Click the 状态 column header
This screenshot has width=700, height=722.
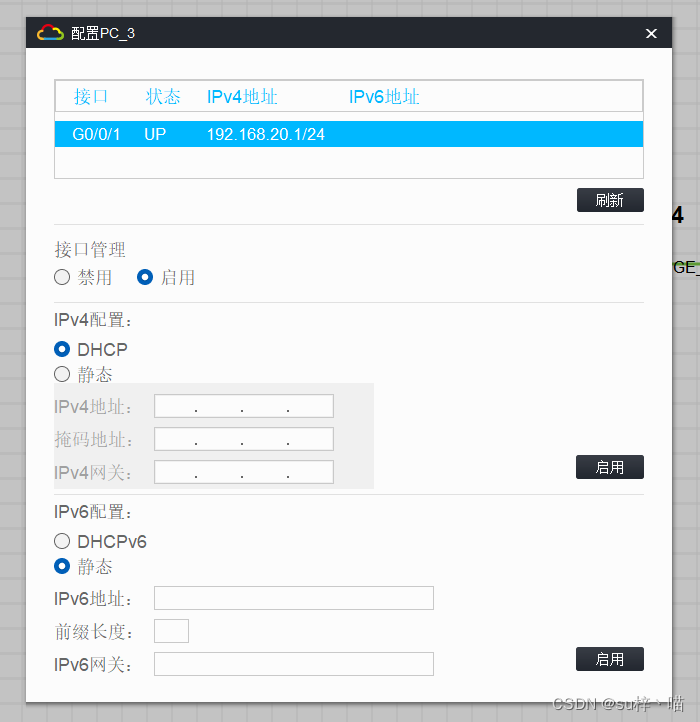click(x=163, y=97)
